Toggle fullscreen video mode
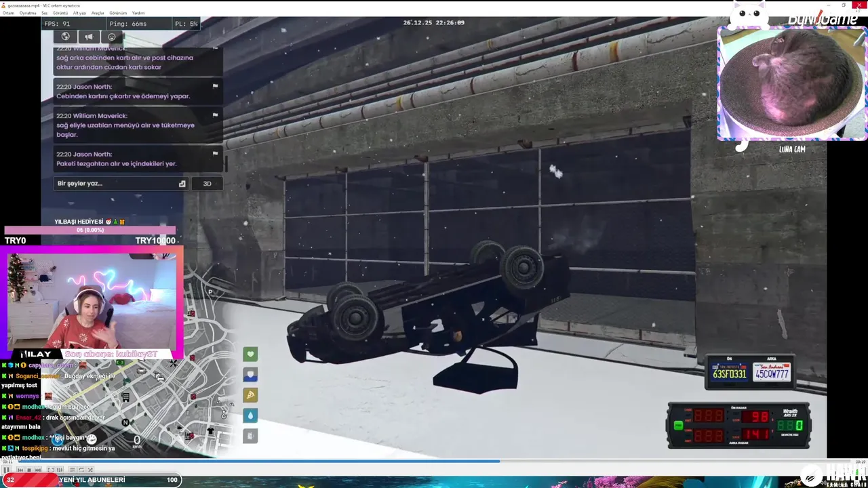868x488 pixels. coord(50,470)
